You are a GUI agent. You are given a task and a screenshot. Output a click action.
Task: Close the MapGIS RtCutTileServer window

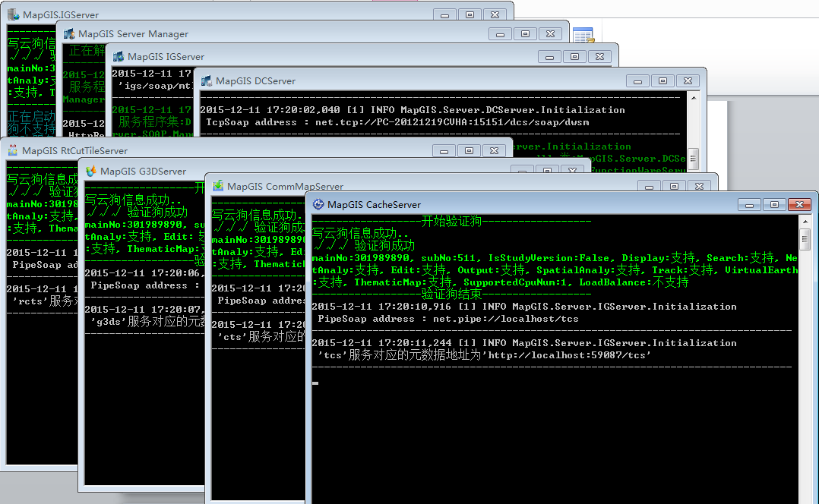494,151
